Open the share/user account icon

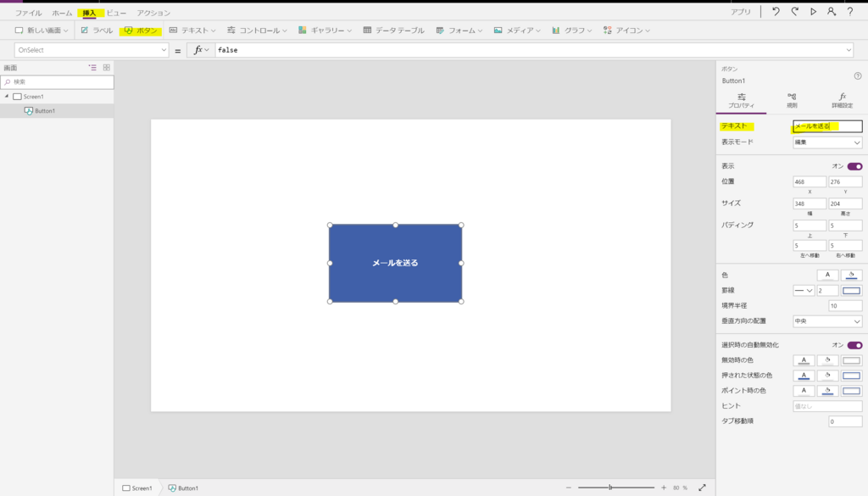click(x=832, y=12)
